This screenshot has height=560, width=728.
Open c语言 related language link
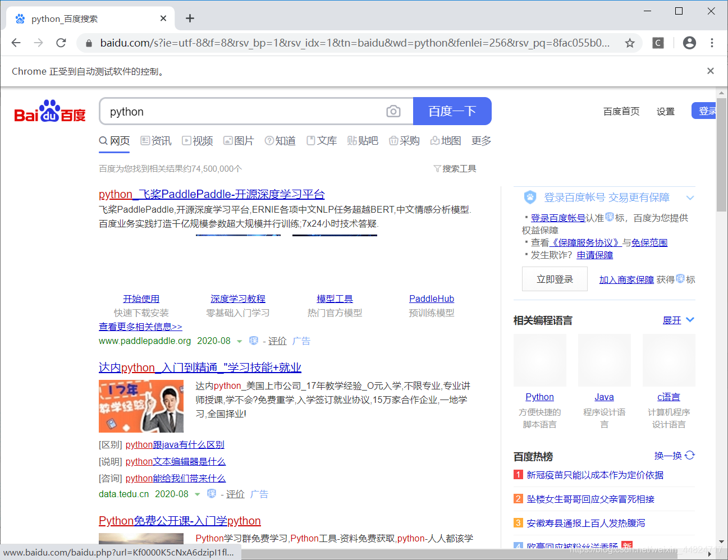pyautogui.click(x=669, y=397)
